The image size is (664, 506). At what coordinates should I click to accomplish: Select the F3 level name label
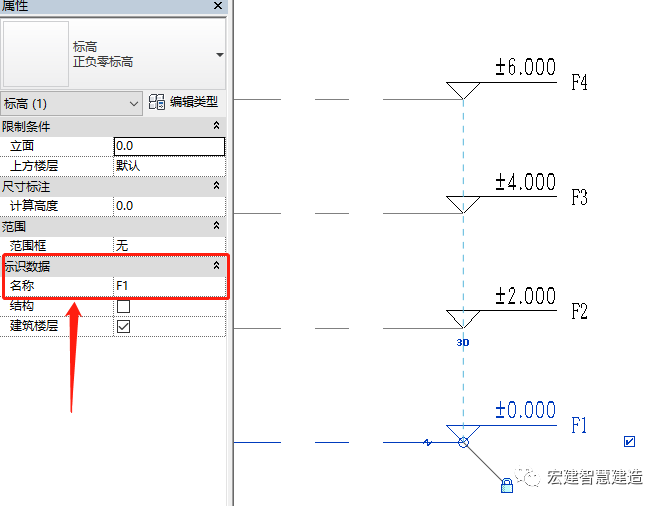(579, 197)
